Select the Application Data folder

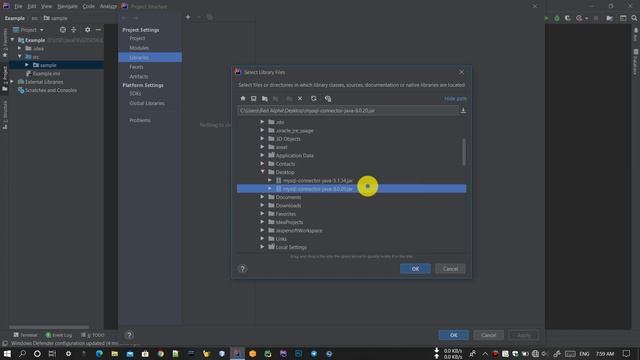click(x=294, y=156)
